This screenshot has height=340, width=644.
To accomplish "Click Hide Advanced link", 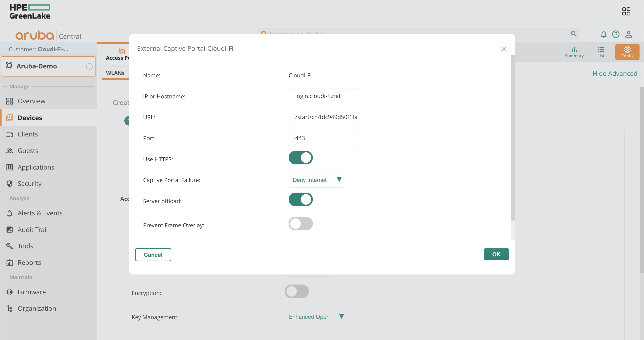I will click(615, 73).
